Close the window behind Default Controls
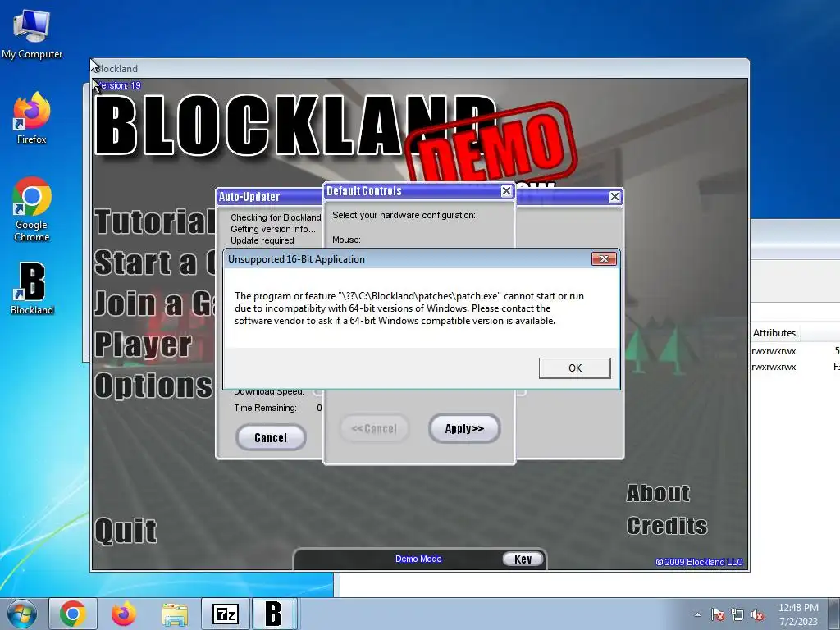 (615, 197)
